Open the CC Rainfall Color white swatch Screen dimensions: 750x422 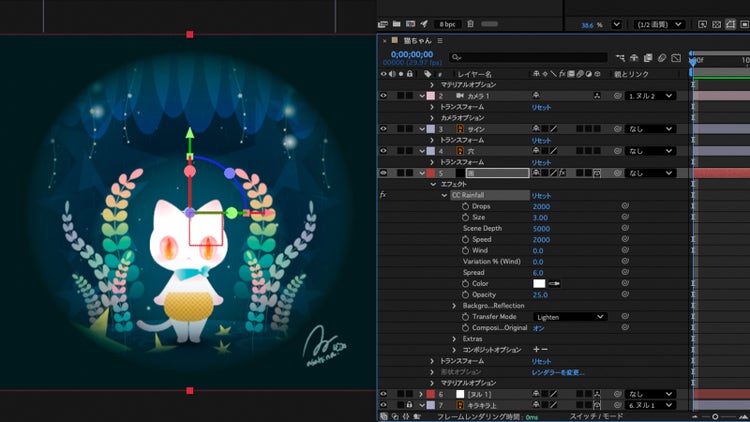[x=539, y=283]
